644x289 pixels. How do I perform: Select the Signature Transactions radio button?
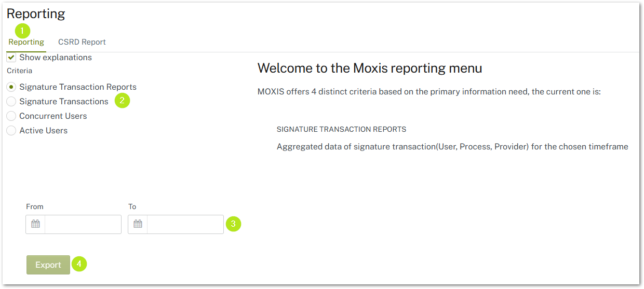click(11, 102)
